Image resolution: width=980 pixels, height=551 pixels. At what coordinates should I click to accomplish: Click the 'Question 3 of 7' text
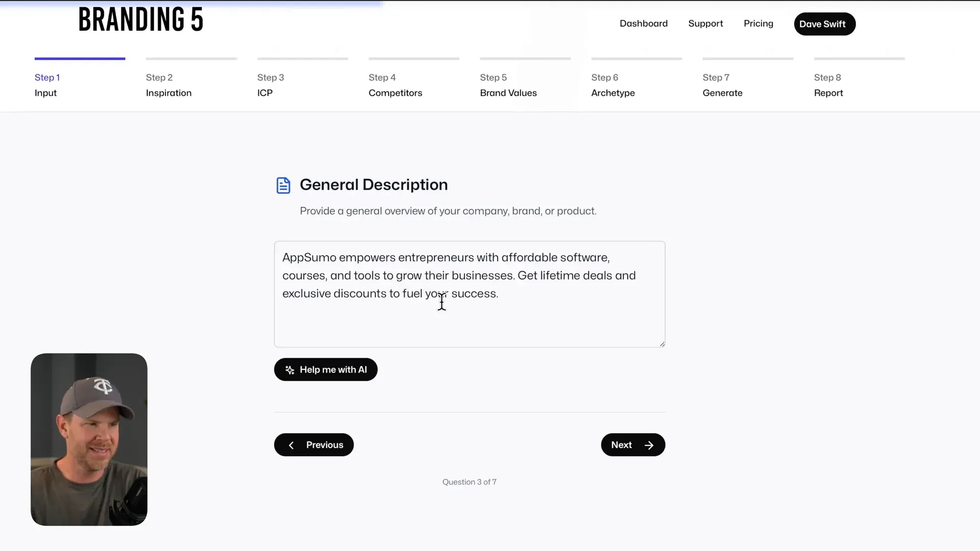(x=469, y=482)
